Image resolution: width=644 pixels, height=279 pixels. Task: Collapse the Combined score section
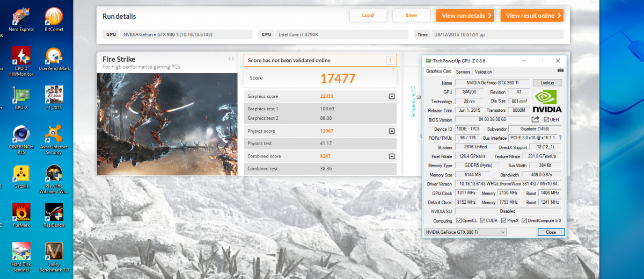tap(392, 156)
